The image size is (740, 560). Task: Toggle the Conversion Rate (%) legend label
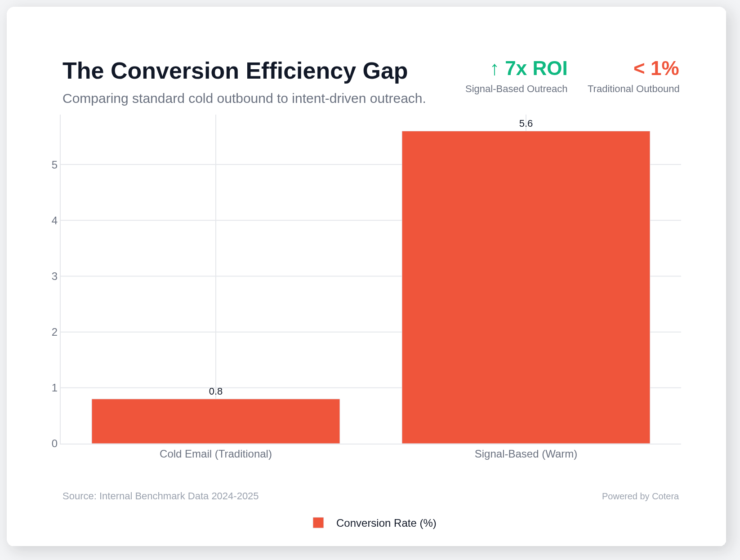click(x=386, y=523)
